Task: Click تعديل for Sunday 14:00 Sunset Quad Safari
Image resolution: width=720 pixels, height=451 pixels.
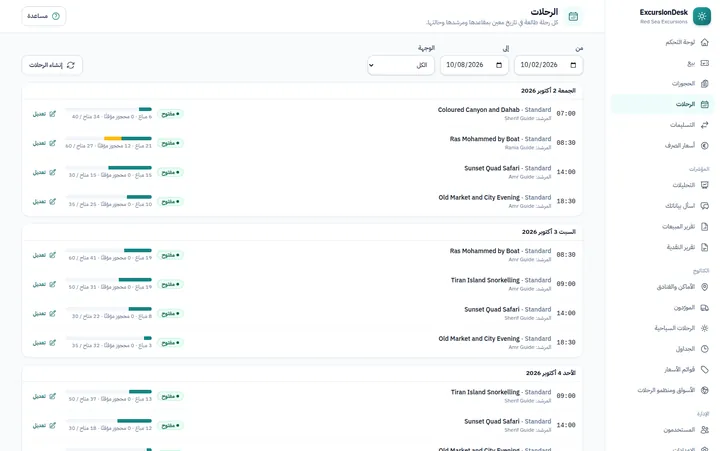Action: [x=44, y=426]
